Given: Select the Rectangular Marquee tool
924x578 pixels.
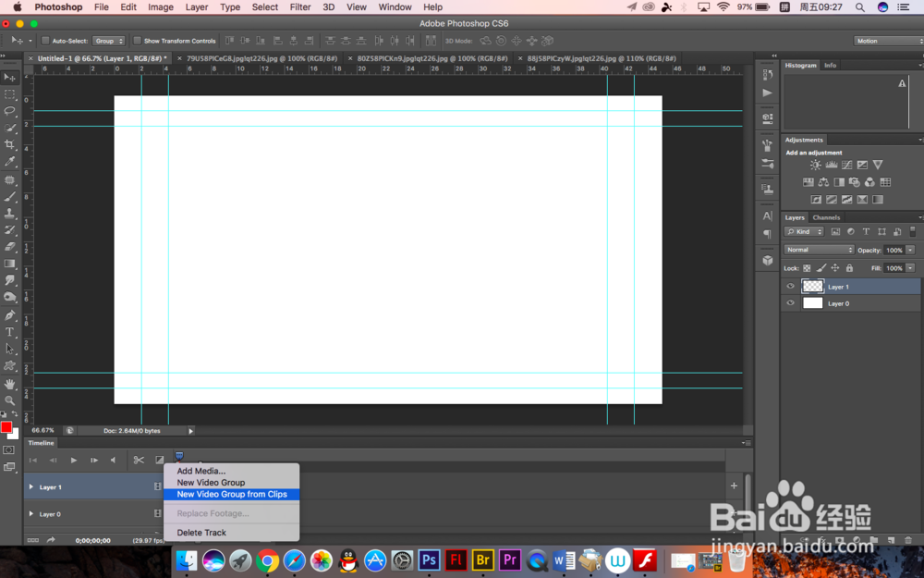Looking at the screenshot, I should [9, 94].
